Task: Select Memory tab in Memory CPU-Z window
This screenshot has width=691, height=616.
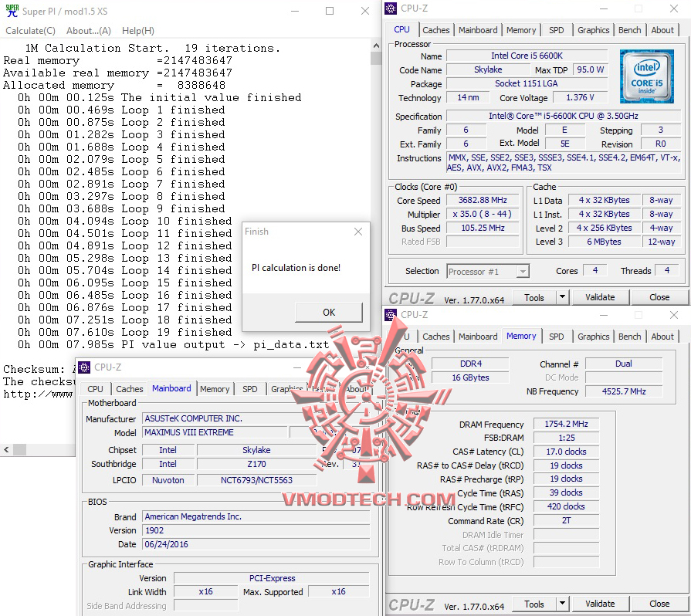Action: tap(521, 336)
